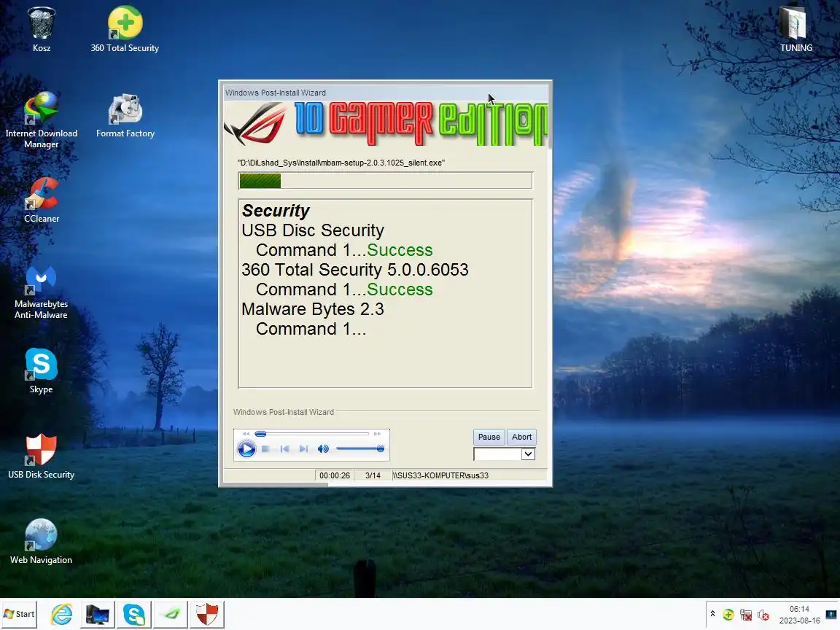Select the Malware Bytes 2.3 entry

tap(313, 309)
